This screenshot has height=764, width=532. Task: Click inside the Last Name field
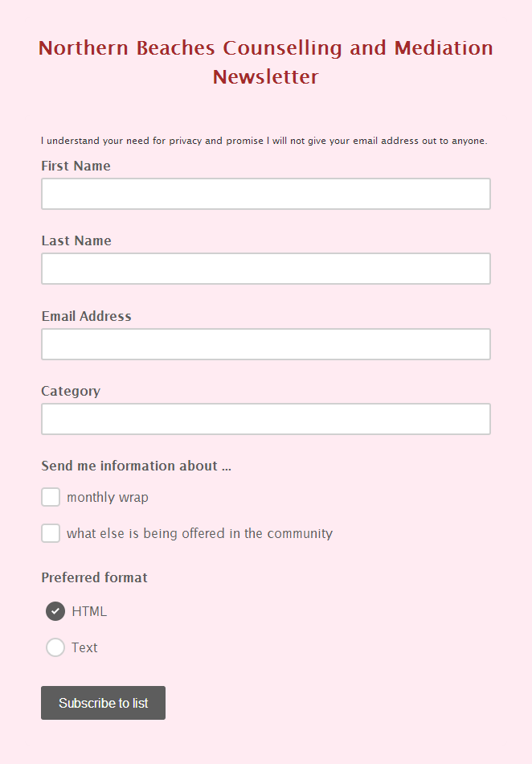point(265,269)
